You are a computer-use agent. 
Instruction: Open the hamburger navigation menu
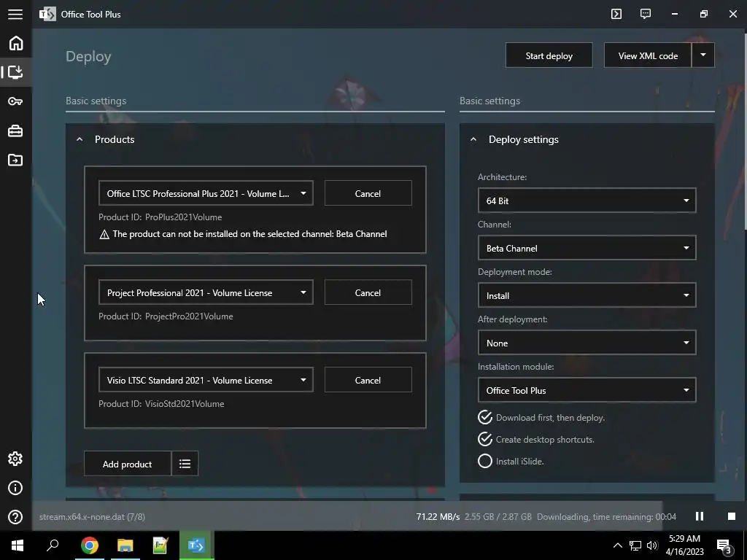[x=15, y=15]
